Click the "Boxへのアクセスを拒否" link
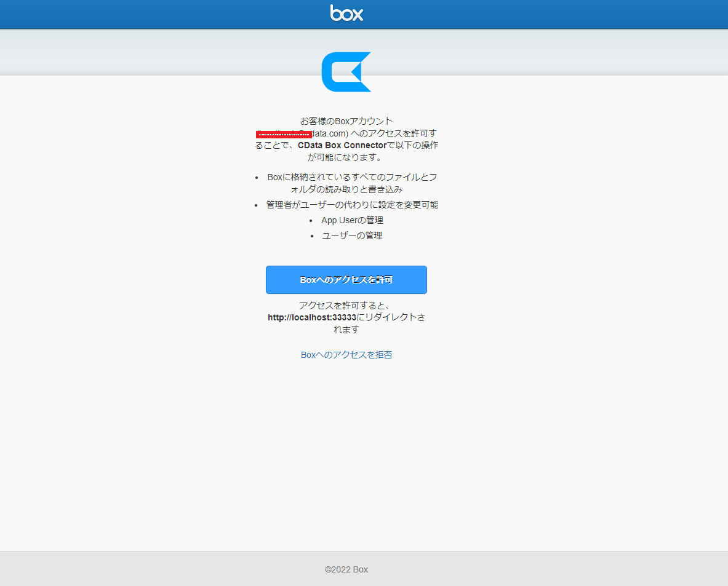This screenshot has width=728, height=586. pos(346,355)
